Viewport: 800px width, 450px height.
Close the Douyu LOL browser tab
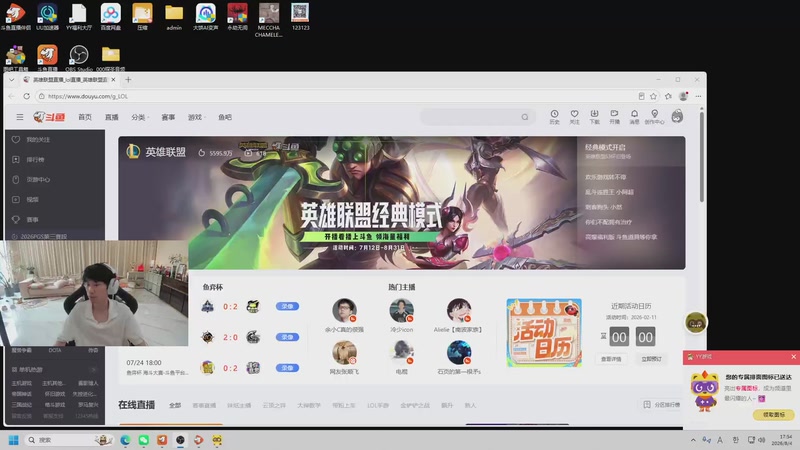coord(113,80)
